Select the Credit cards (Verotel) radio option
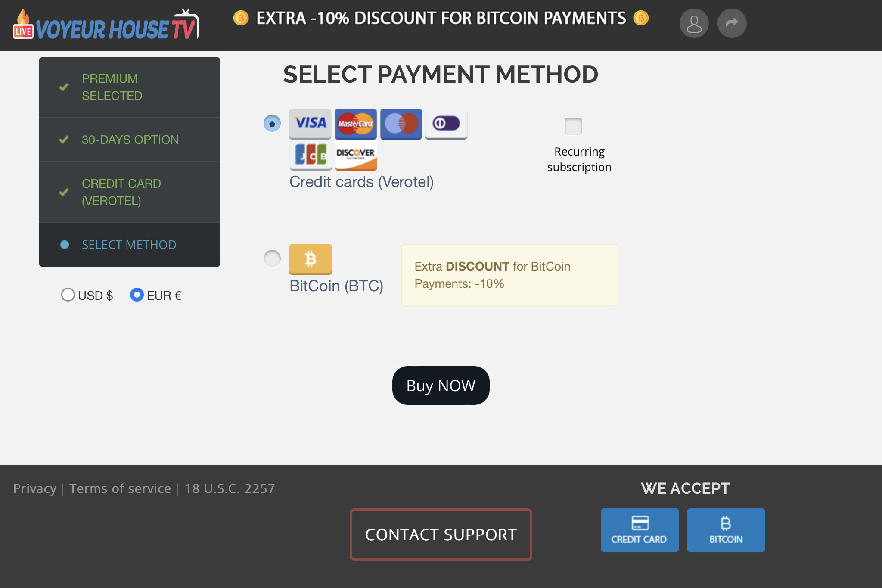The height and width of the screenshot is (588, 882). (272, 124)
